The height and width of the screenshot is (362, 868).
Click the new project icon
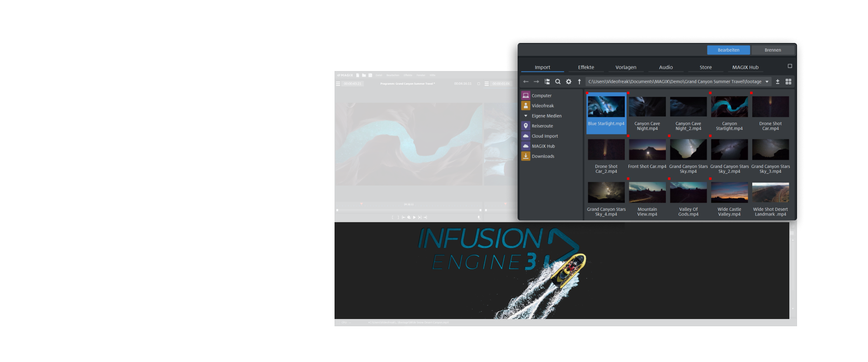click(358, 75)
